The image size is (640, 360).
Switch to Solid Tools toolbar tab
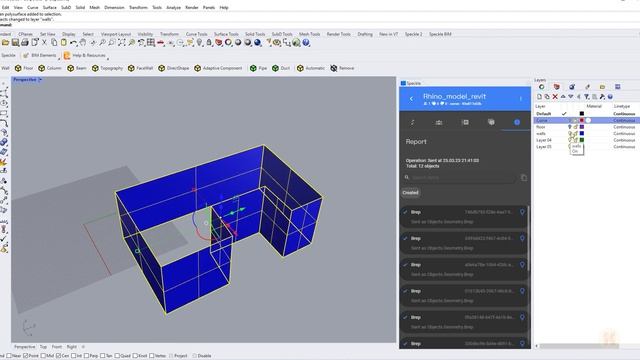click(x=255, y=34)
